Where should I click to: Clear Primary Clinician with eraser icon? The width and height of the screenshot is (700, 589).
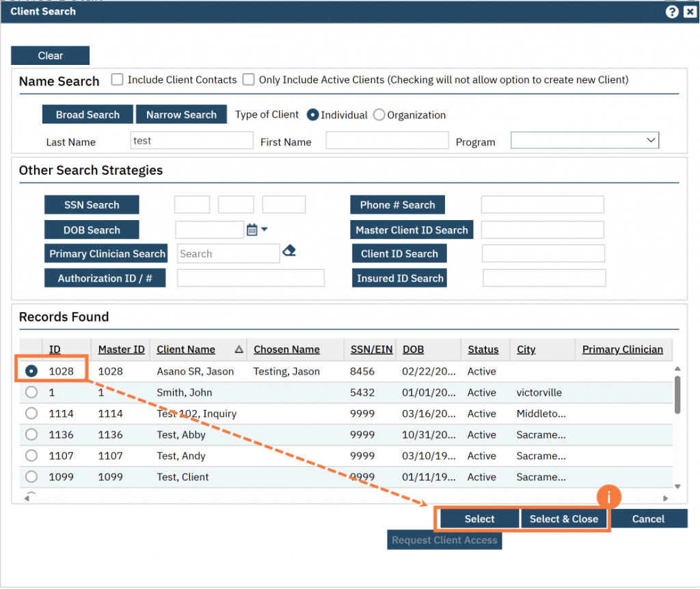(x=289, y=251)
